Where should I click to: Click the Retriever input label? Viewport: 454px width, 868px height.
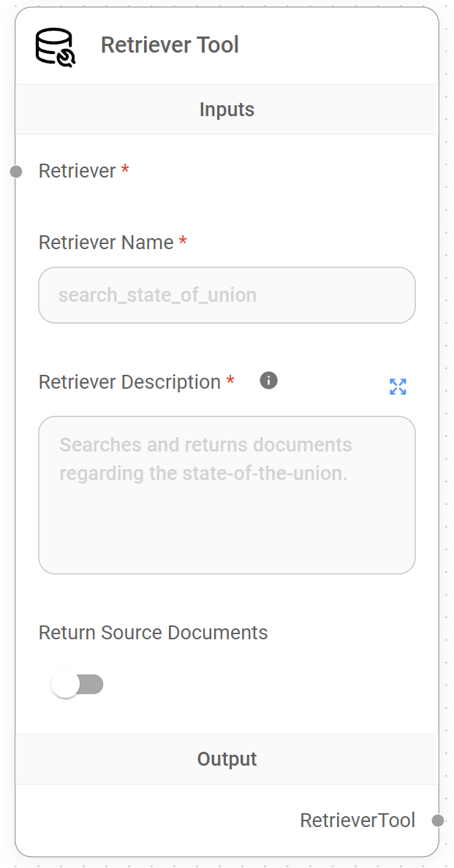[x=77, y=171]
